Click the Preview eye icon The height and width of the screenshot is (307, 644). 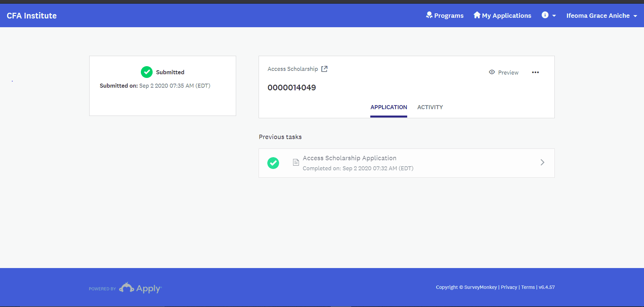492,72
